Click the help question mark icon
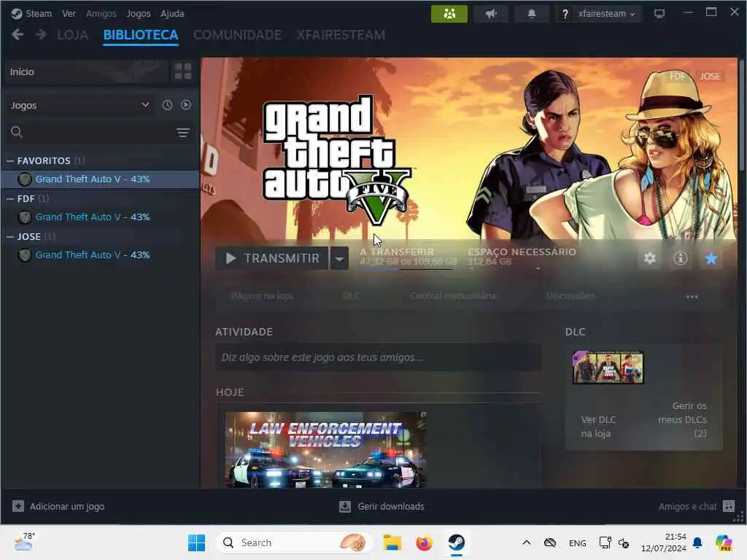Viewport: 747px width, 560px height. pyautogui.click(x=565, y=14)
